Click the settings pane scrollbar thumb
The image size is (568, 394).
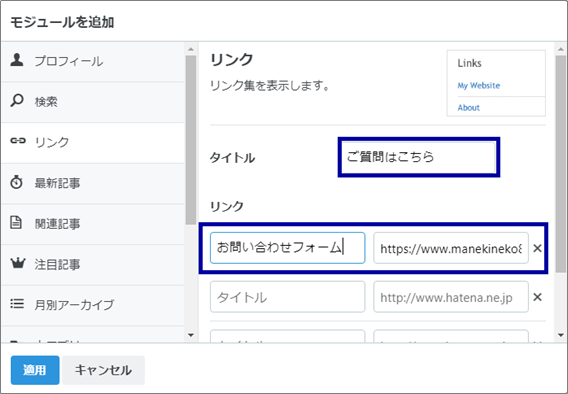[560, 164]
